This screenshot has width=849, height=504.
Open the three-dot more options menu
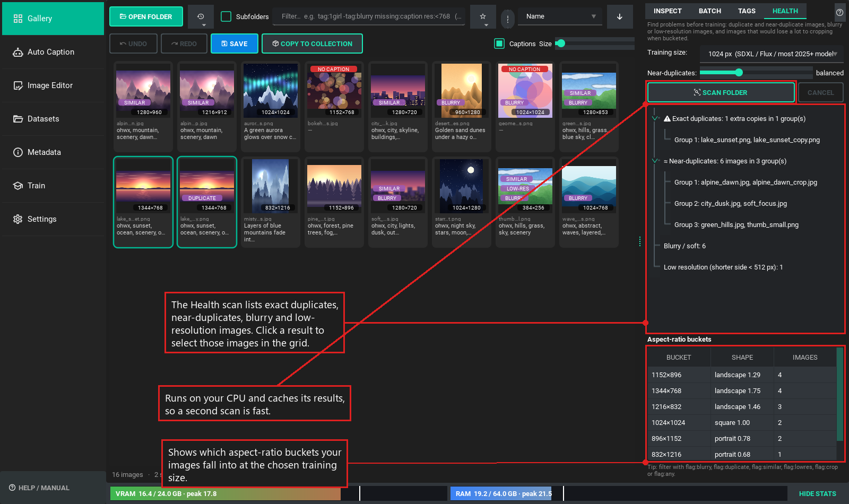point(508,19)
